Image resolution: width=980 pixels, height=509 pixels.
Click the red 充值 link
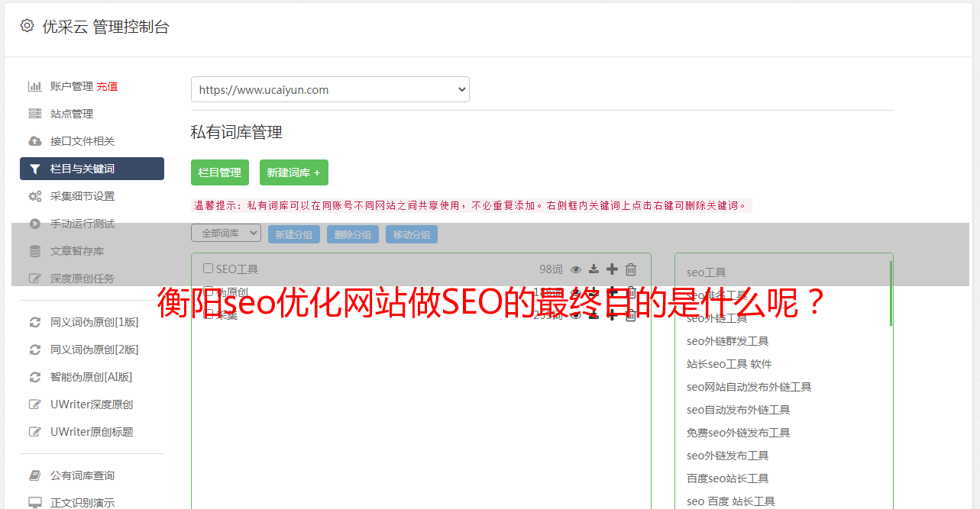(x=107, y=86)
